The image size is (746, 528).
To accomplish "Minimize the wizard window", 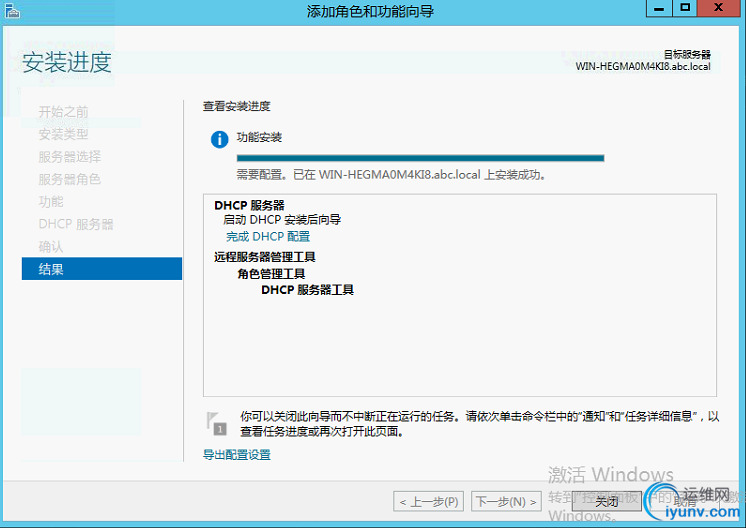I will coord(659,8).
